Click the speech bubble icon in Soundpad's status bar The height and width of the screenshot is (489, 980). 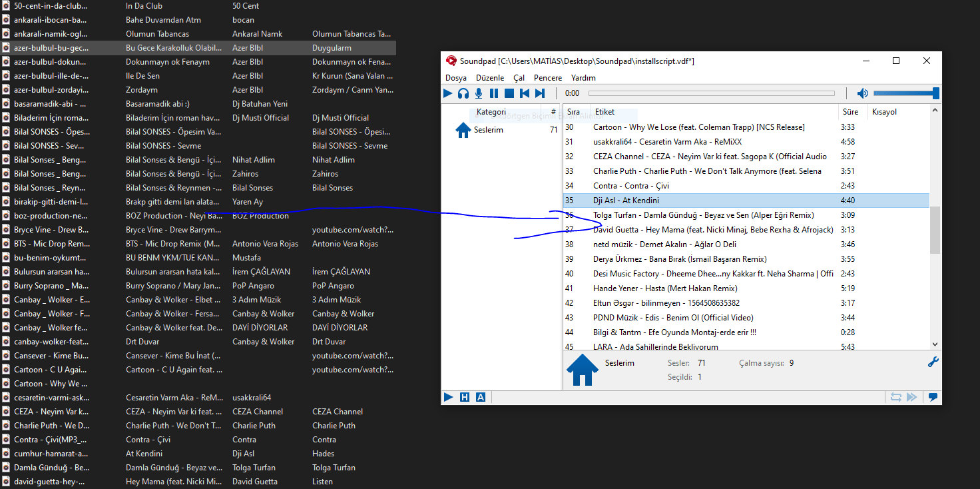tap(933, 397)
